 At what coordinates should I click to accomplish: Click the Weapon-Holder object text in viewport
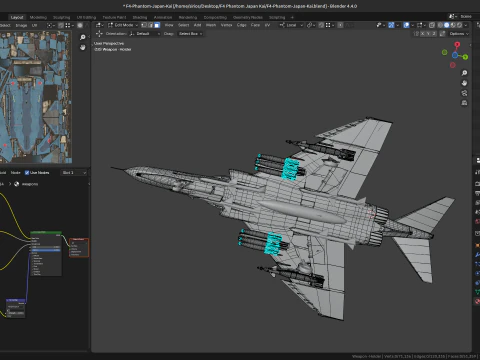click(113, 49)
